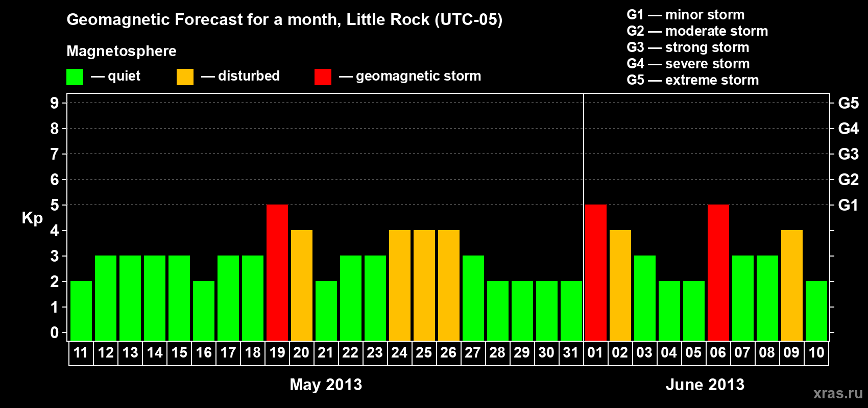Click the yellow bar for June 02

[620, 285]
